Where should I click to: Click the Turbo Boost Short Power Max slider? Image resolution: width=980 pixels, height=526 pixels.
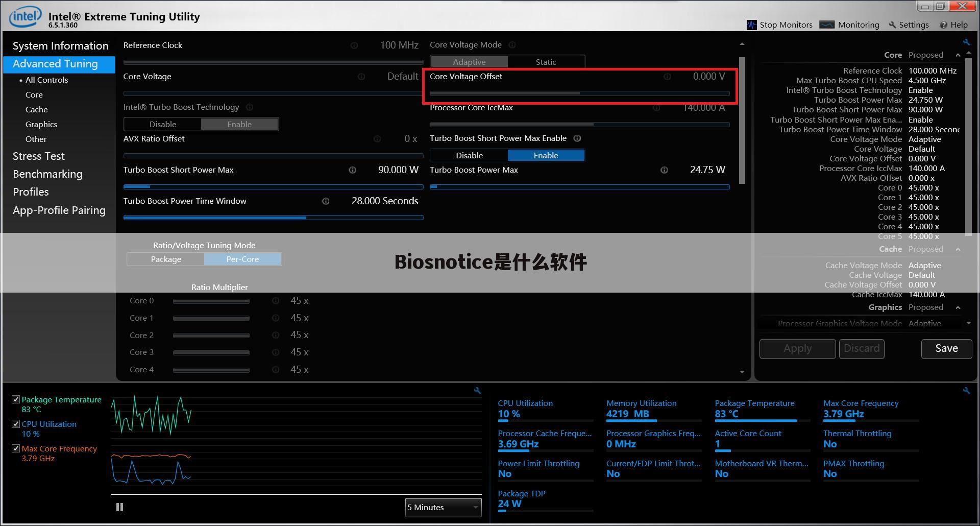click(x=273, y=186)
